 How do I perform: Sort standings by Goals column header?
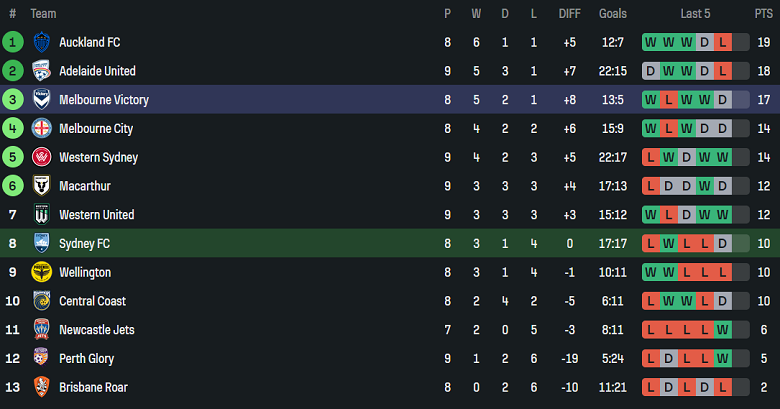click(x=613, y=13)
